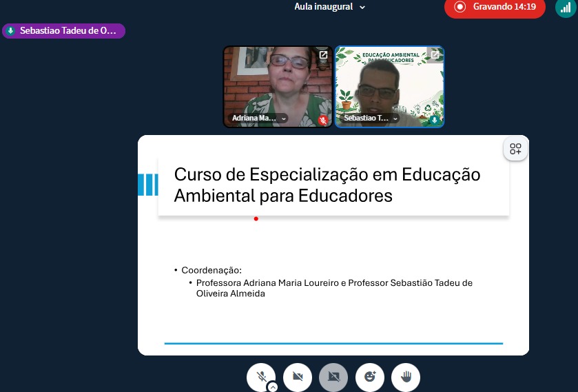Pop out Sebastiao's webcam to fullscreen
This screenshot has width=578, height=392.
(x=435, y=55)
